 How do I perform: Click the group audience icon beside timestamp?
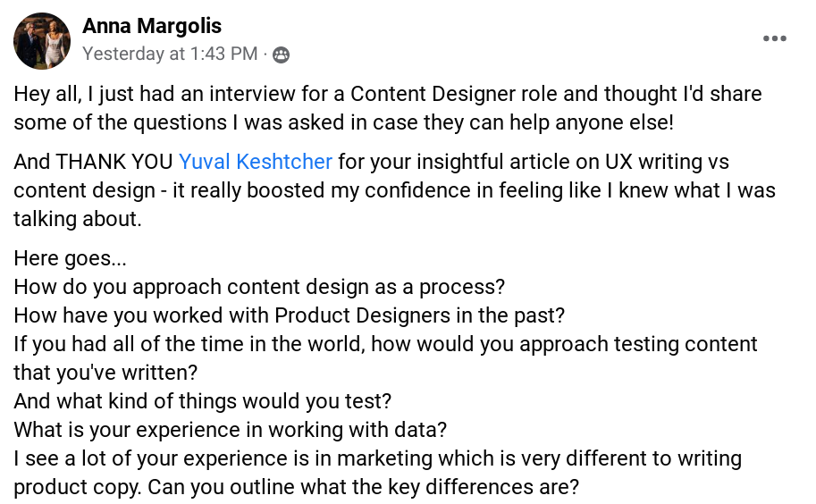coord(281,55)
